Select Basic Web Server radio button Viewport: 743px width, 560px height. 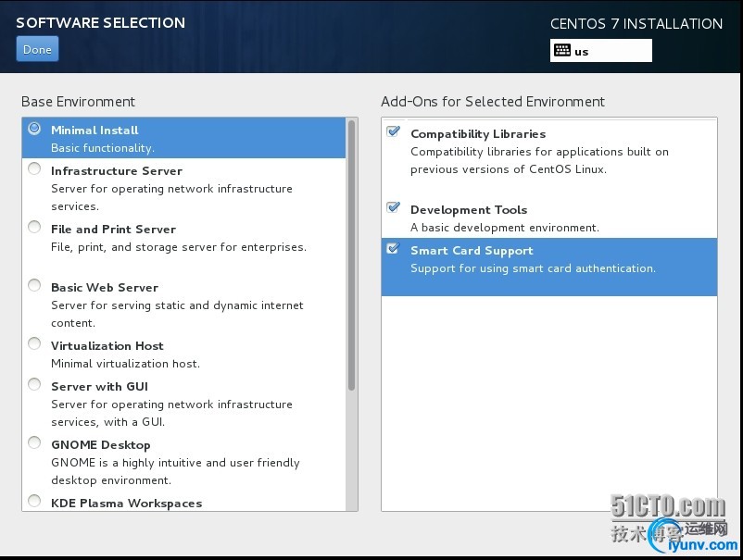(34, 285)
